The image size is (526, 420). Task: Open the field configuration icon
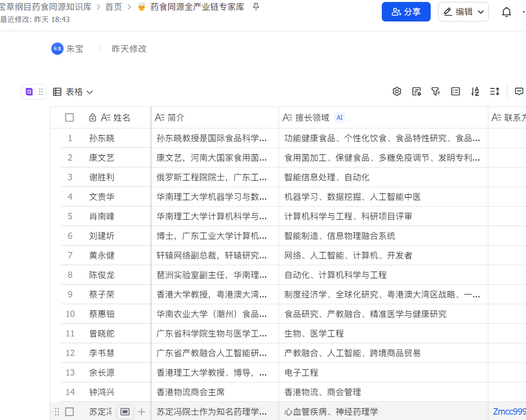pyautogui.click(x=416, y=91)
